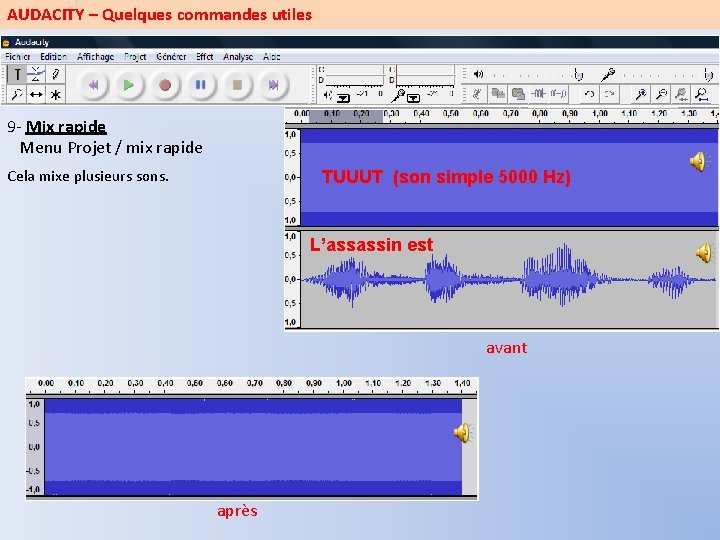Click the speaker icon on TUUUT track
Viewport: 720px width, 540px height.
[699, 161]
